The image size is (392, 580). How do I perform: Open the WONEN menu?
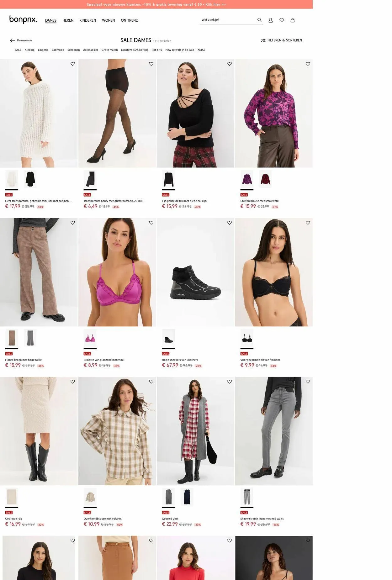point(109,20)
